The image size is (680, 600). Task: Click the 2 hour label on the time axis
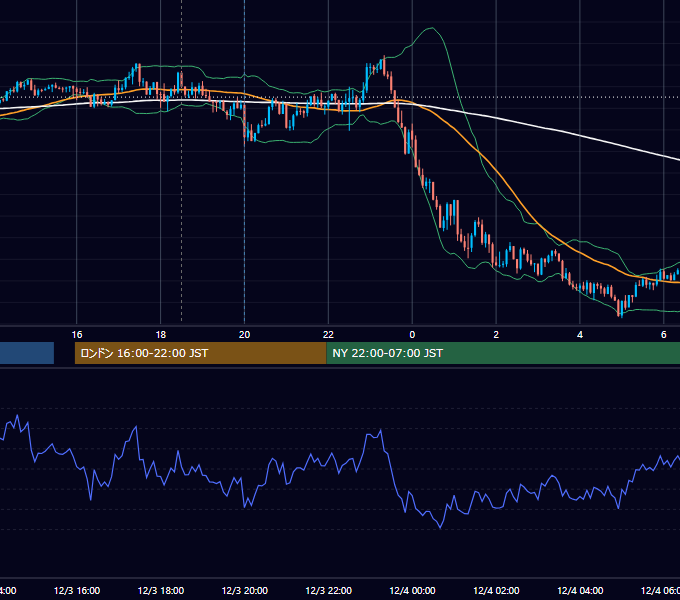pos(496,335)
